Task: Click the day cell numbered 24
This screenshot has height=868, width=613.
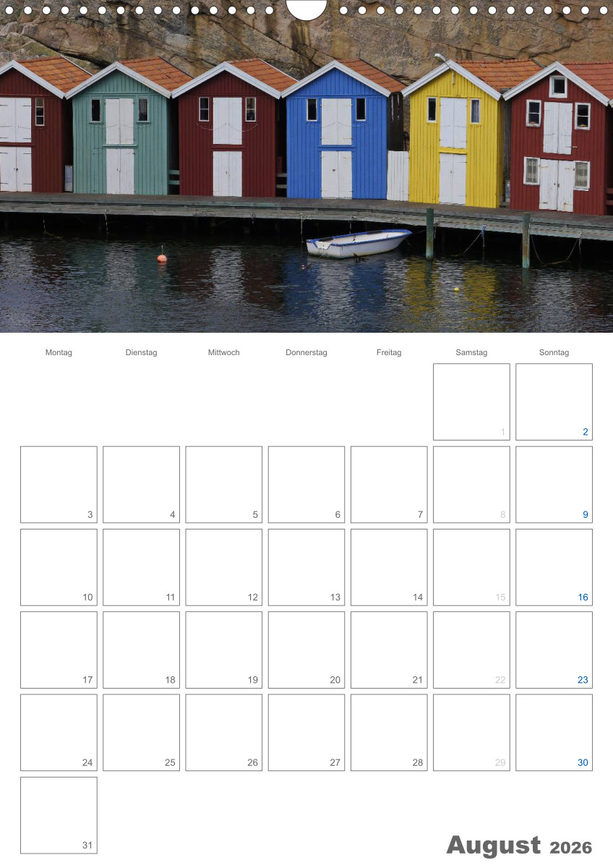Action: [59, 733]
